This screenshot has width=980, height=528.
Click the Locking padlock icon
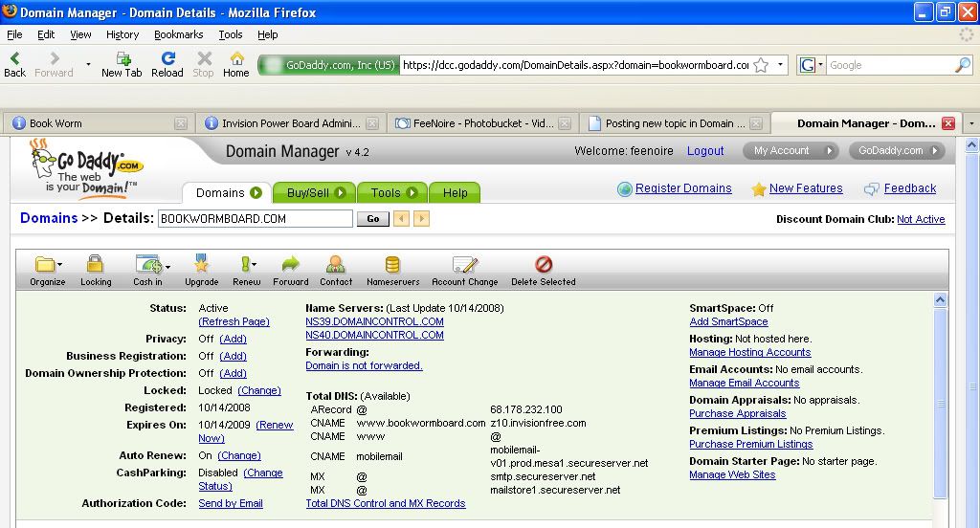click(x=95, y=265)
